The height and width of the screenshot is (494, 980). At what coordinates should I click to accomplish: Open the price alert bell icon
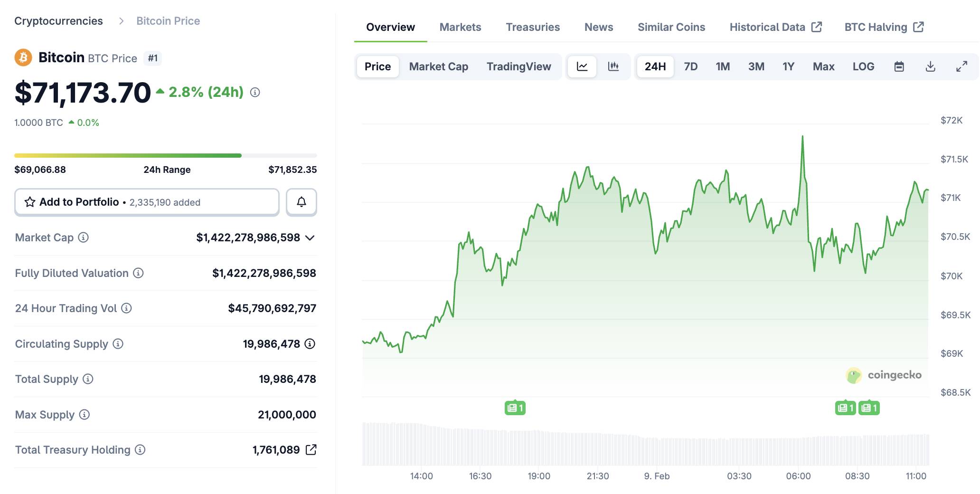(x=301, y=202)
